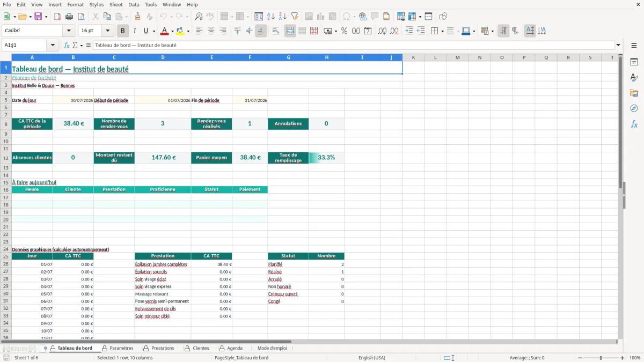Viewport: 644px width, 362px height.
Task: Expand the formula bar arrow
Action: [618, 46]
